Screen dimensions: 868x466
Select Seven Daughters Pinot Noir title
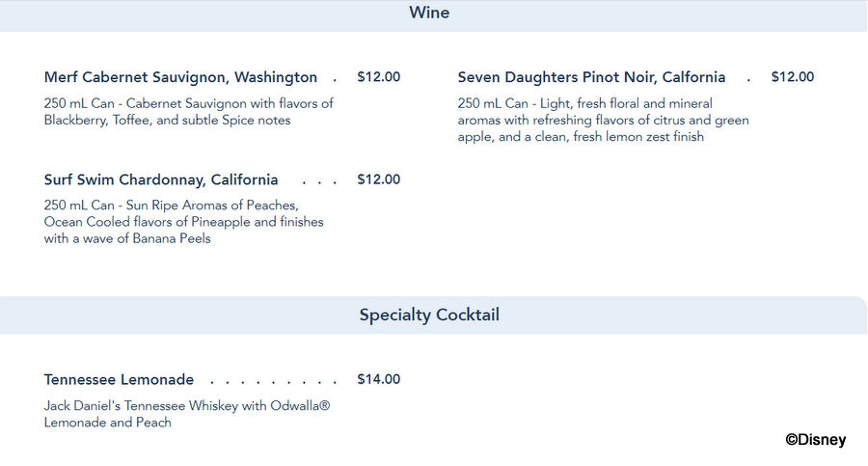(x=591, y=77)
